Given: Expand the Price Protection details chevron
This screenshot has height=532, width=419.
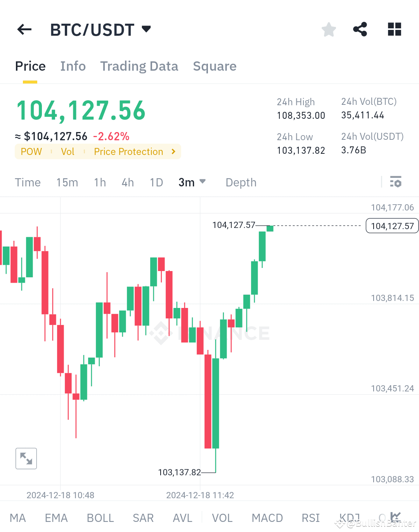Looking at the screenshot, I should coord(173,151).
